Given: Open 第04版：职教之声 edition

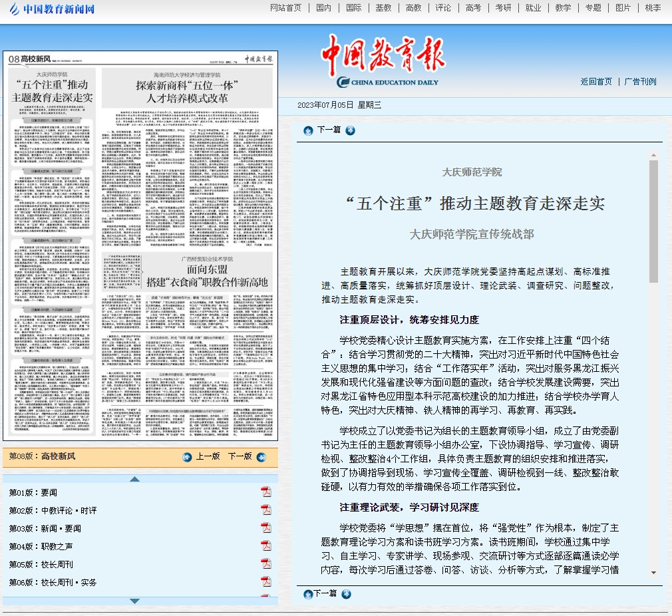Looking at the screenshot, I should tap(41, 547).
